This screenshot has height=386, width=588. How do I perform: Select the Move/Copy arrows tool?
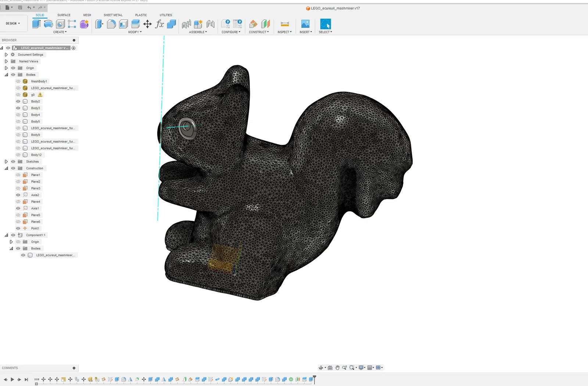tap(147, 24)
